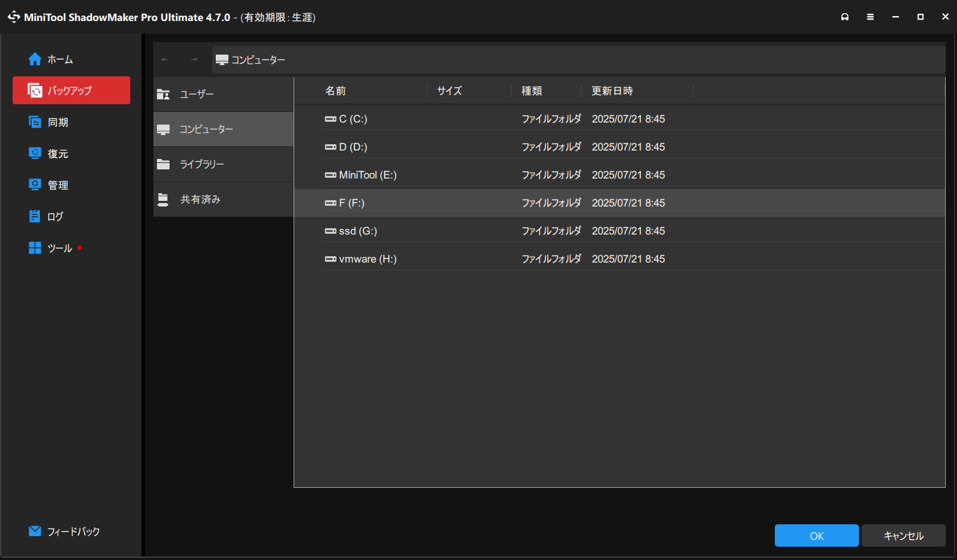Open the 管理 section
This screenshot has height=560, width=957.
tap(71, 185)
